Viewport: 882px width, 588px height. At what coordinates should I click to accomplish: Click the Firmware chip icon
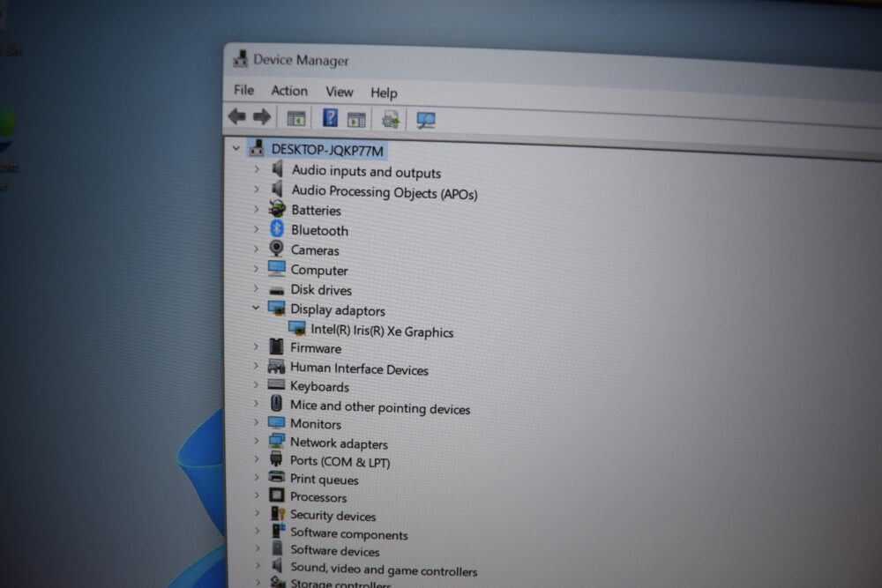(x=276, y=346)
